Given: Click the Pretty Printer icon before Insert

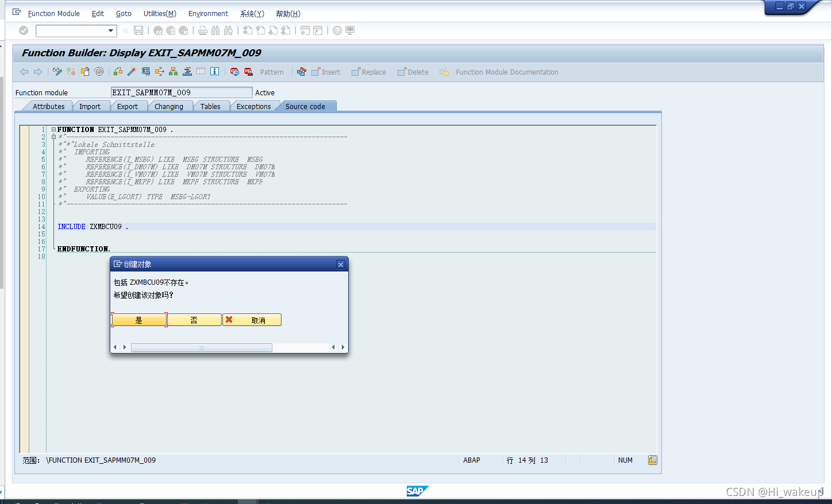Looking at the screenshot, I should [x=302, y=72].
